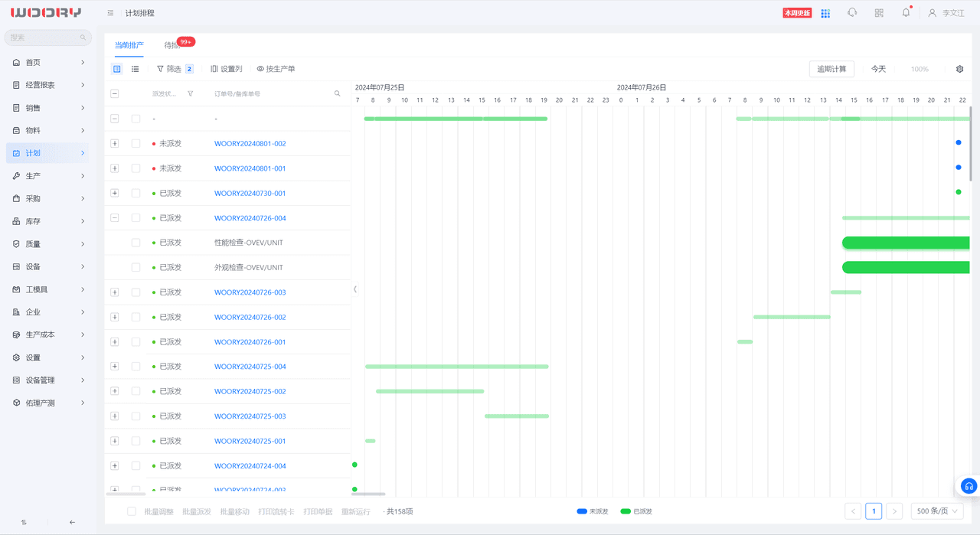The height and width of the screenshot is (535, 980).
Task: Collapse the WOORY20240726-004 row
Action: coord(115,217)
